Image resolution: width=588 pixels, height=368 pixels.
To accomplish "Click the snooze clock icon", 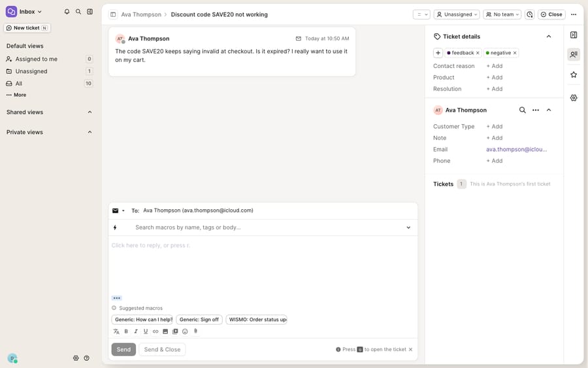I will (529, 14).
